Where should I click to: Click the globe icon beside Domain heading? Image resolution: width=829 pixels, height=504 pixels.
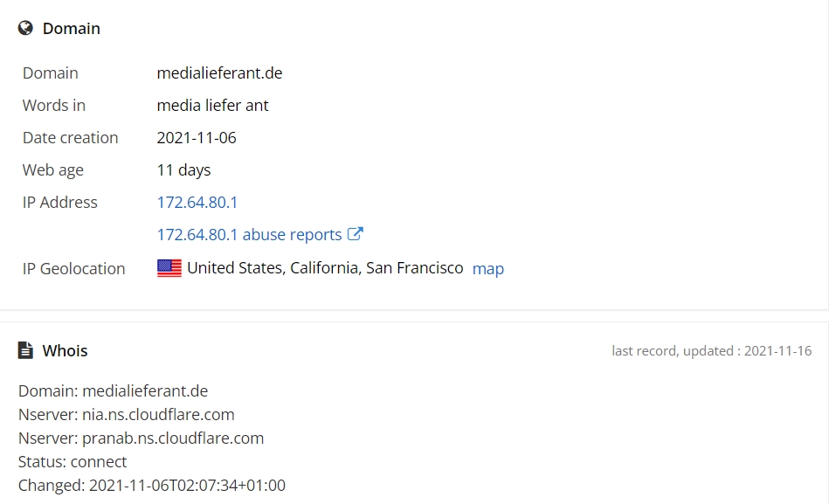point(25,28)
